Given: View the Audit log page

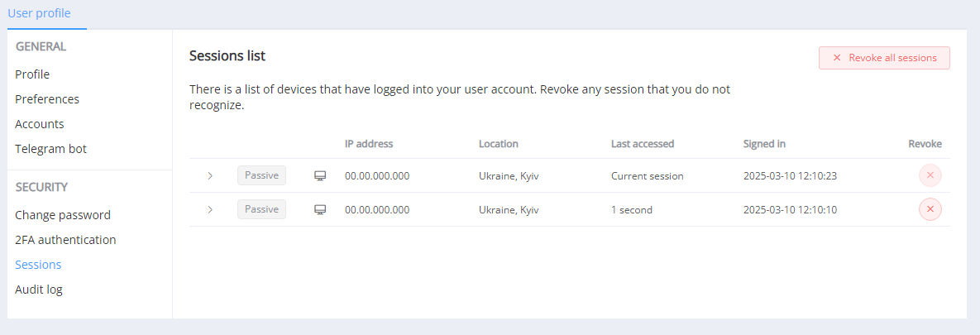Looking at the screenshot, I should tap(39, 290).
